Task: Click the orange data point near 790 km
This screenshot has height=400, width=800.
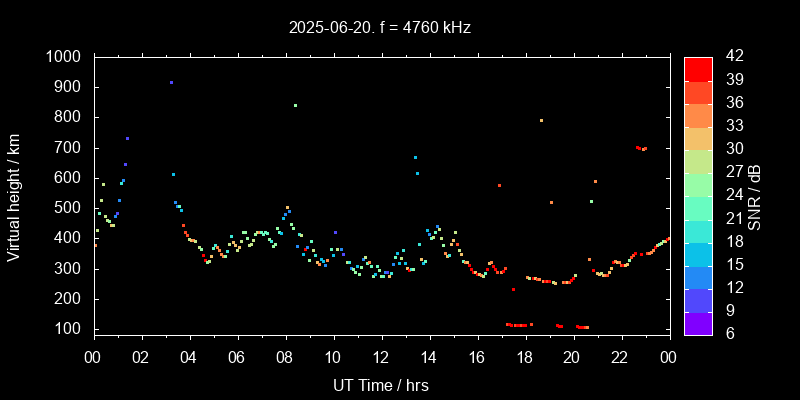Action: 541,121
